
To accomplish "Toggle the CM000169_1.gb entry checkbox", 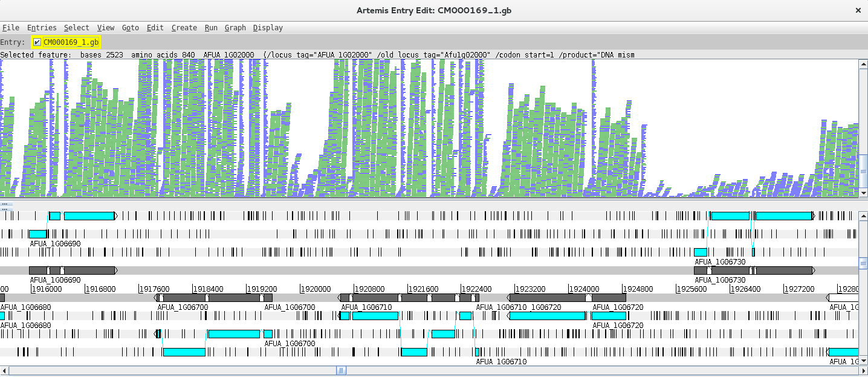I will [37, 42].
